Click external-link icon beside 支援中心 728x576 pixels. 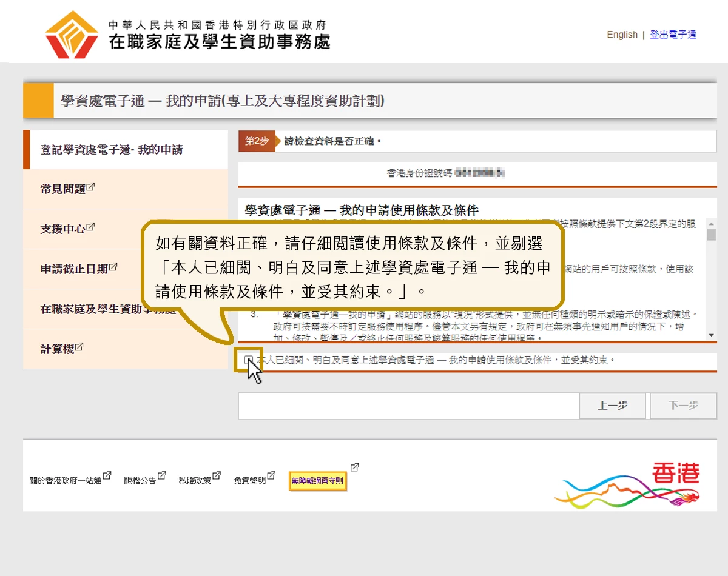click(x=91, y=227)
